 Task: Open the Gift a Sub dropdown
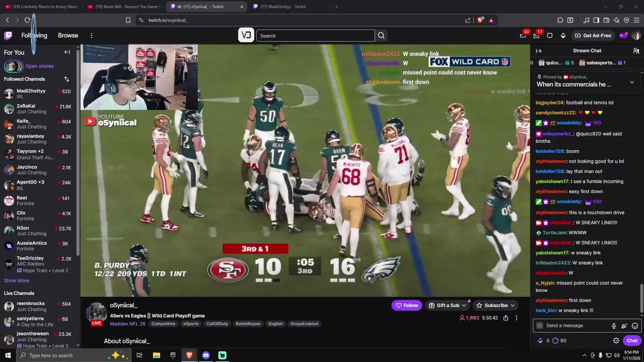447,305
